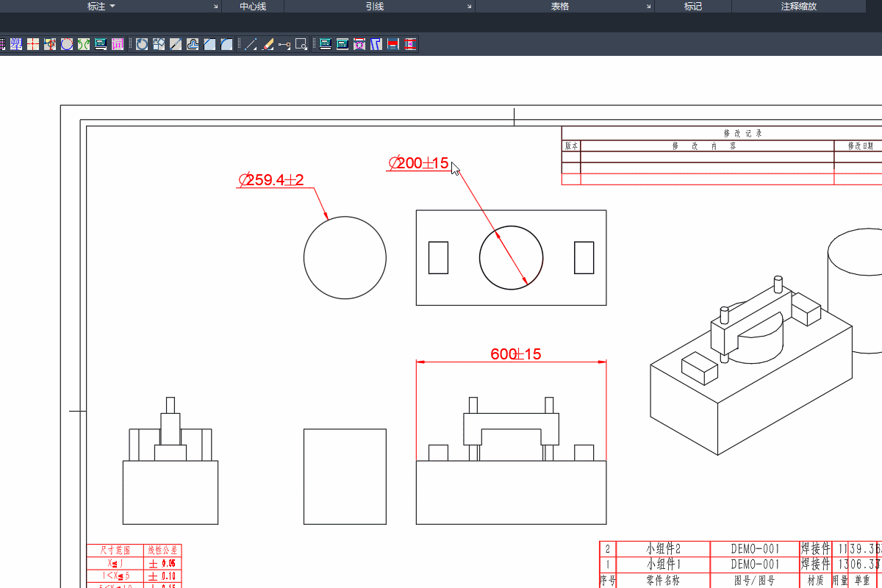882x588 pixels.
Task: Click the 小组件1 cell in parts list
Action: pyautogui.click(x=664, y=564)
